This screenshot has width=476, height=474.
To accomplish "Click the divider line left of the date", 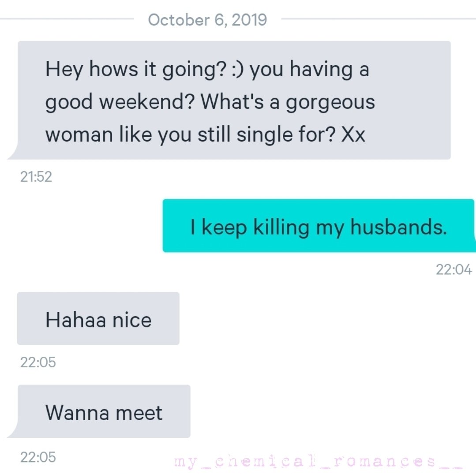I will click(x=66, y=19).
